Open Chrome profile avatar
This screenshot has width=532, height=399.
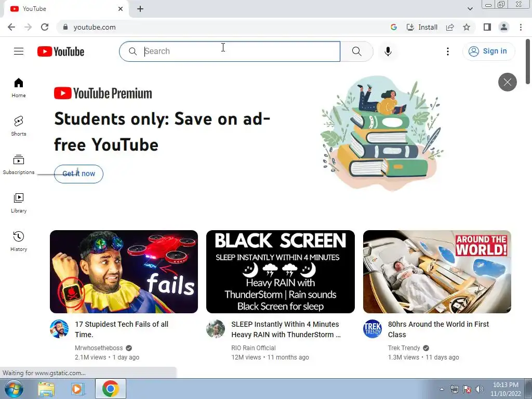click(504, 27)
